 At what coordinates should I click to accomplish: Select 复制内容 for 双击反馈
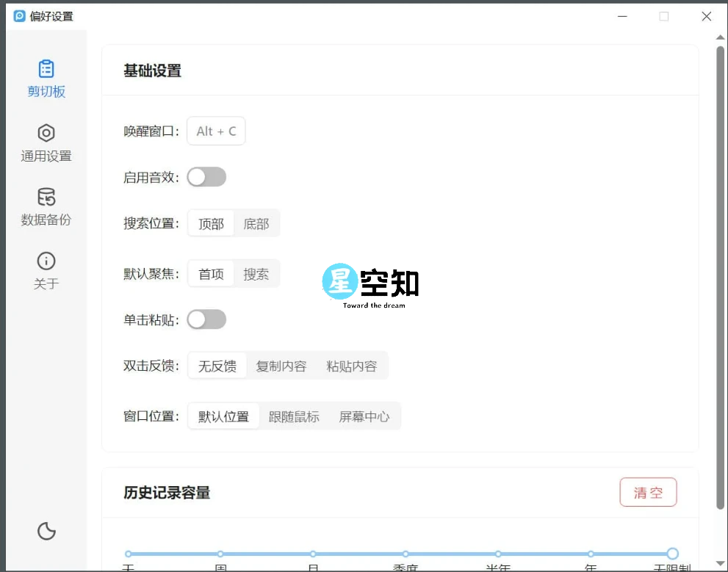coord(281,365)
